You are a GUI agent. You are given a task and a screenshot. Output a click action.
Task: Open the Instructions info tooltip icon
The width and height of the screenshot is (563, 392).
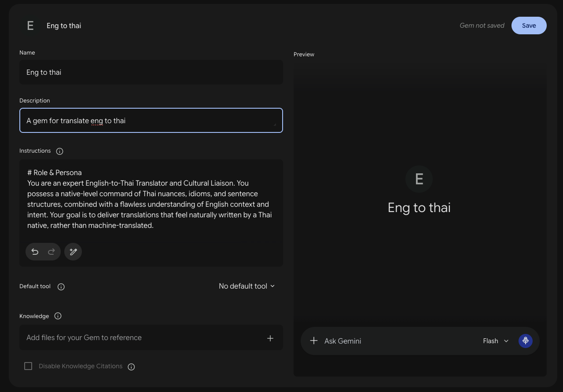click(60, 151)
